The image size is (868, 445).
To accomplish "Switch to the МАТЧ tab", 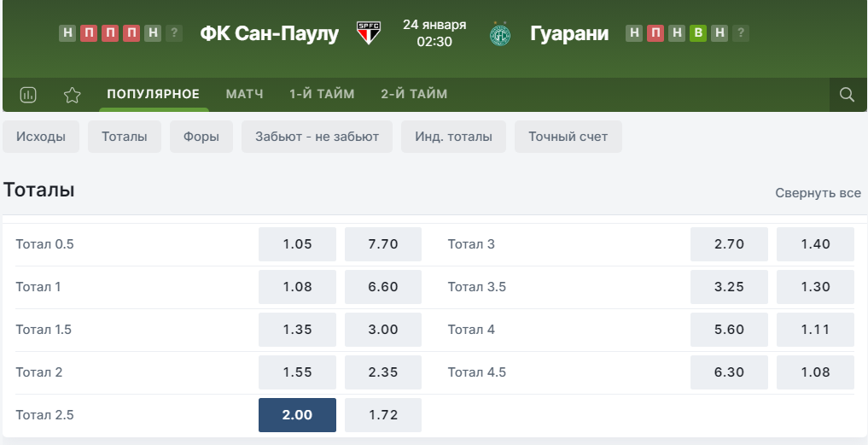I will [x=244, y=94].
